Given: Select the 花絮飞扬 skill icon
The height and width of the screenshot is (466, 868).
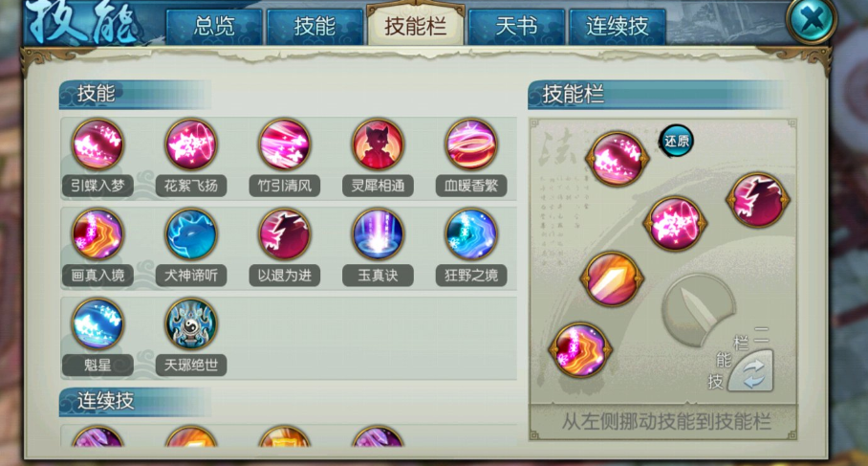Looking at the screenshot, I should (x=191, y=144).
